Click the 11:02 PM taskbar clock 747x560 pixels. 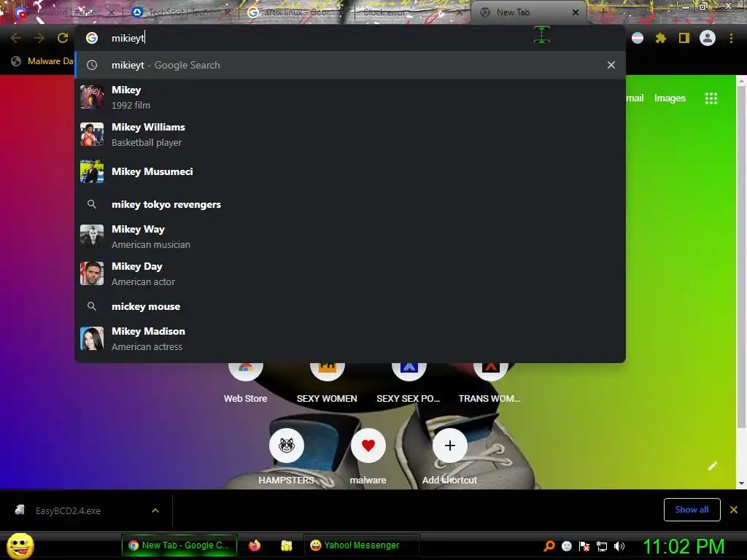coord(684,546)
